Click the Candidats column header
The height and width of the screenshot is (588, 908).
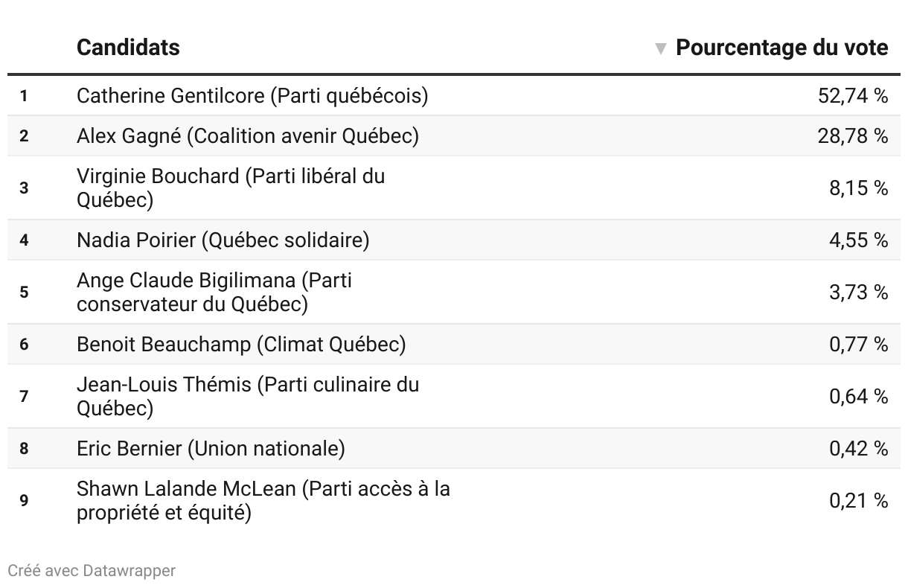click(128, 48)
